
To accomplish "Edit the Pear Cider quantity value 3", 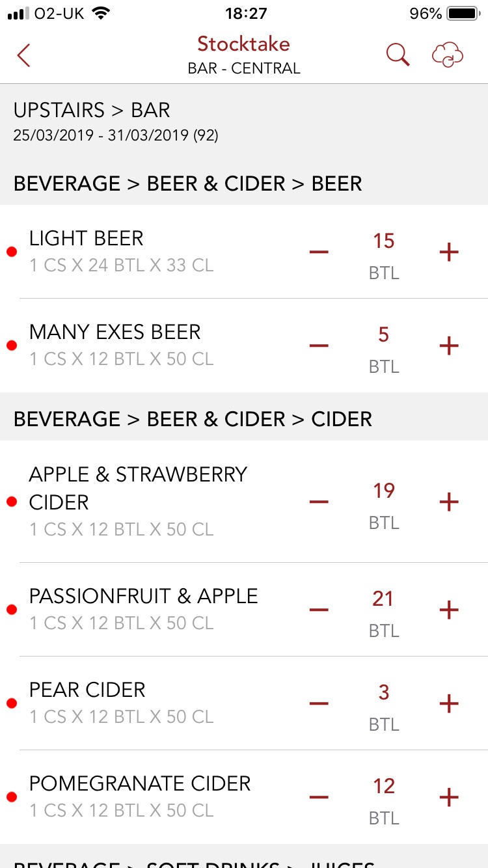I will [384, 693].
